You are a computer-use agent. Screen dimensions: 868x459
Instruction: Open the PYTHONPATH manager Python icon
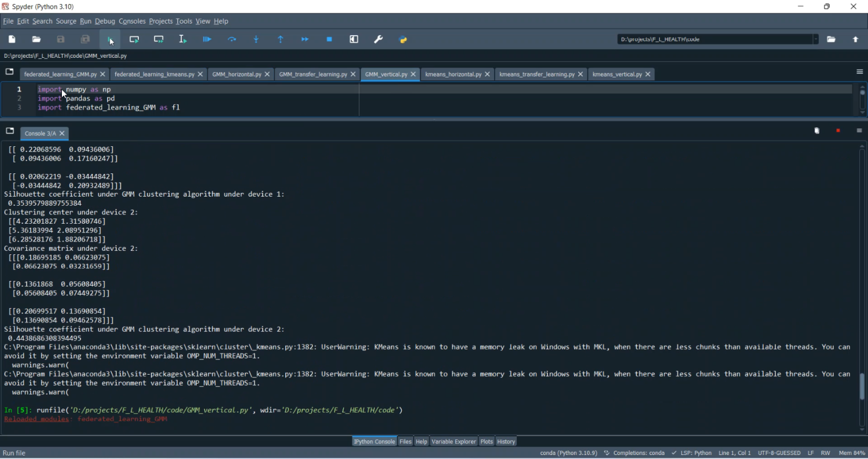click(x=403, y=39)
